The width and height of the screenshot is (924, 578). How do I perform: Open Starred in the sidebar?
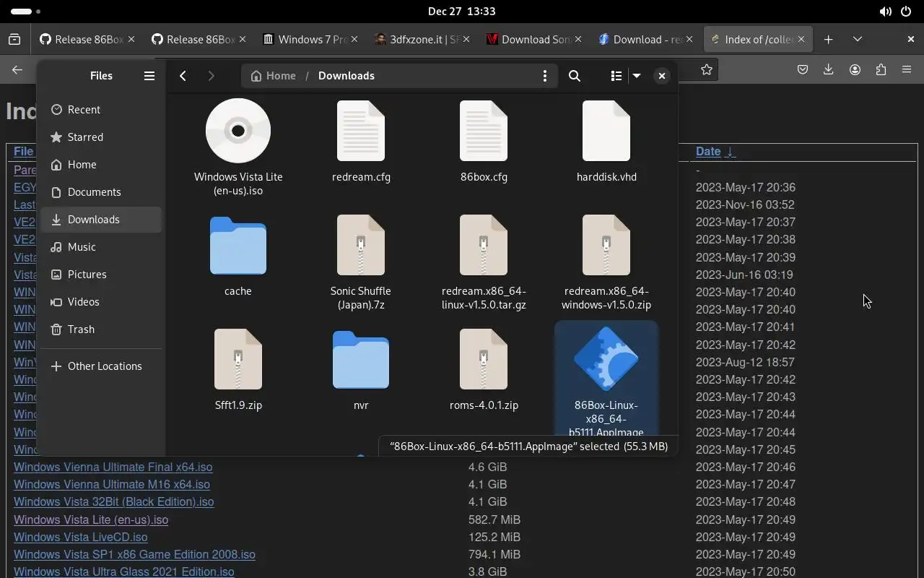[x=101, y=137]
